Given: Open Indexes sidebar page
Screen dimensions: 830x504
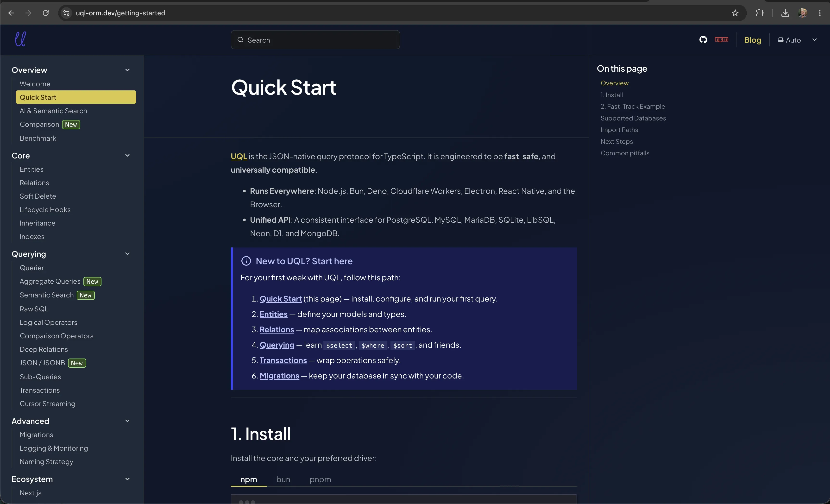Looking at the screenshot, I should click(32, 237).
